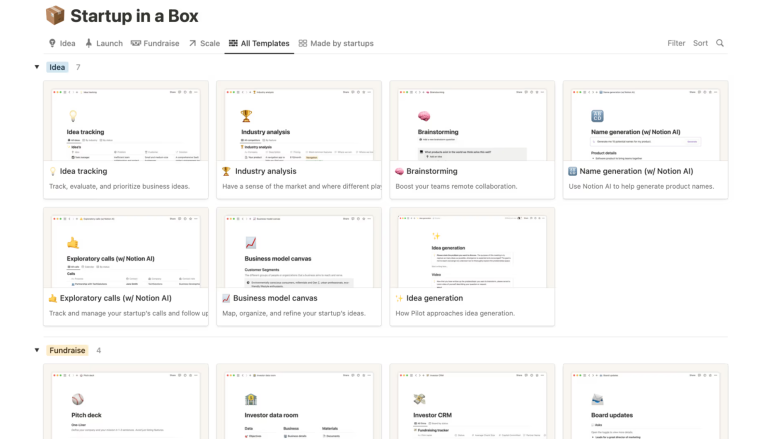Click the yellow Fundraise group label

[x=68, y=350]
